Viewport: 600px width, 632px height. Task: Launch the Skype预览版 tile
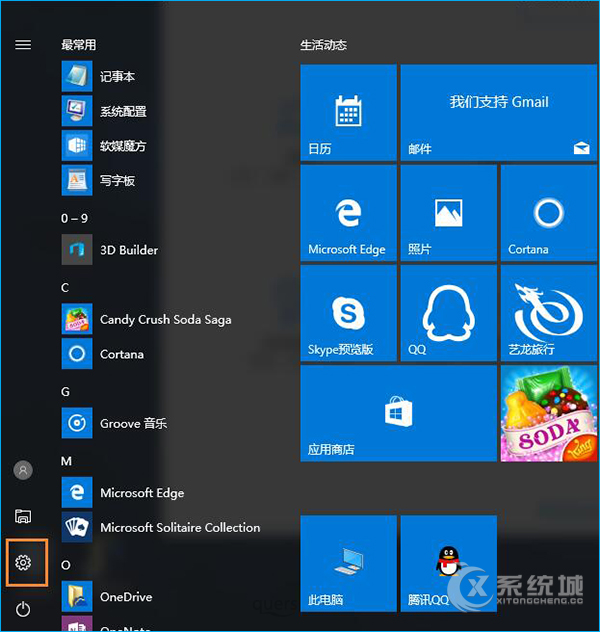pos(349,313)
